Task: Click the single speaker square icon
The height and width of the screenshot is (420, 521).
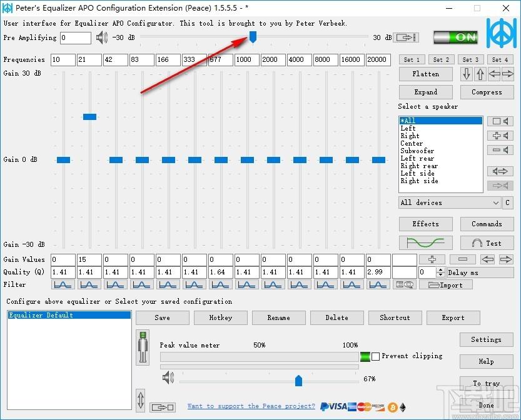Action: pyautogui.click(x=500, y=121)
